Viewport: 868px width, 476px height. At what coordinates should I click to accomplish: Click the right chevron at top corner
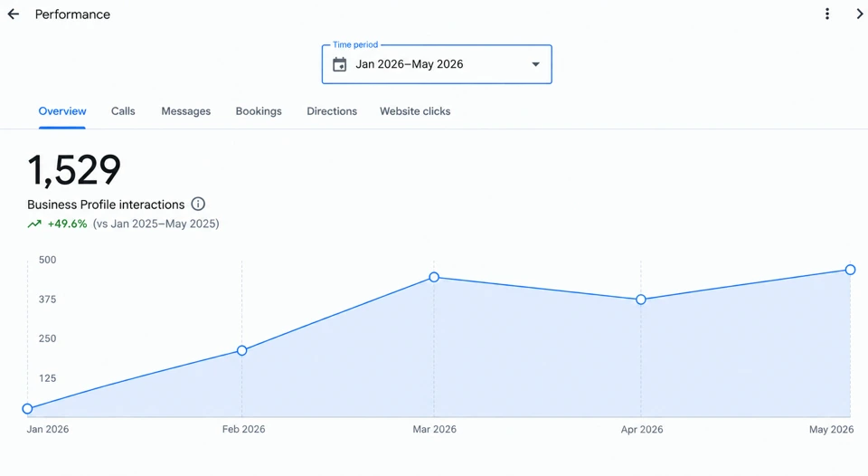tap(859, 14)
